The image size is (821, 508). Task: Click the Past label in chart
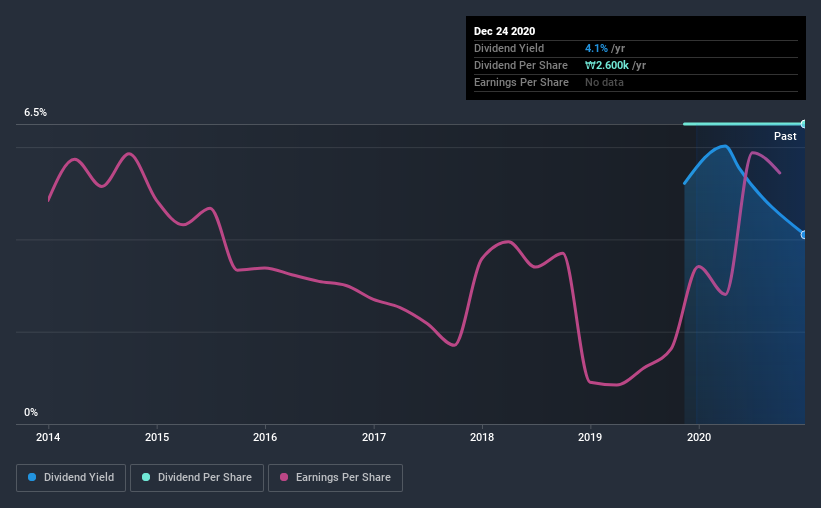point(785,136)
